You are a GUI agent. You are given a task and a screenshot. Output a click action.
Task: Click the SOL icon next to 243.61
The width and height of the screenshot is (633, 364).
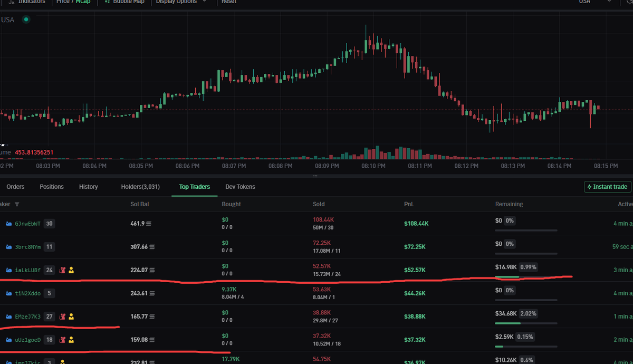[x=152, y=293]
